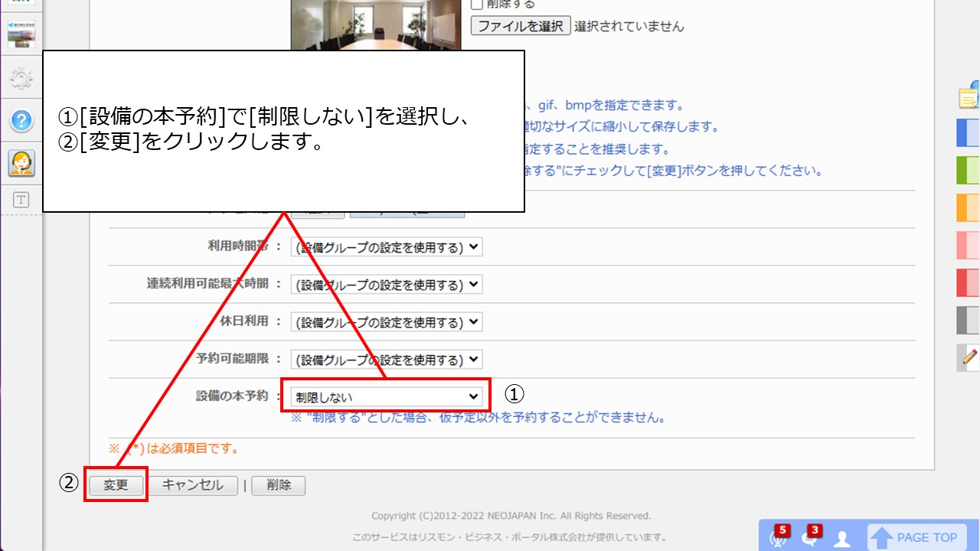The height and width of the screenshot is (551, 980).
Task: Open the settings gear in the sidebar
Action: [21, 77]
